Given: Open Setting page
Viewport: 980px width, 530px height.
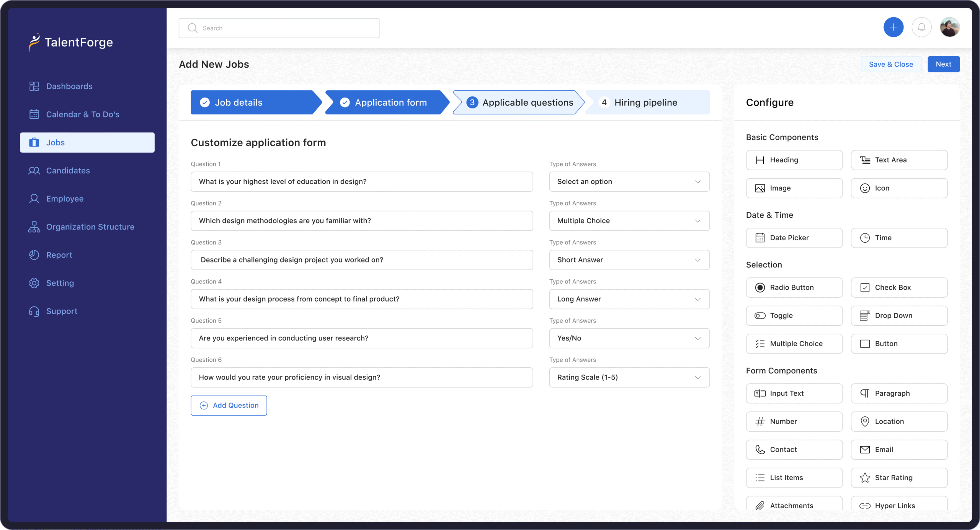Looking at the screenshot, I should (x=87, y=283).
